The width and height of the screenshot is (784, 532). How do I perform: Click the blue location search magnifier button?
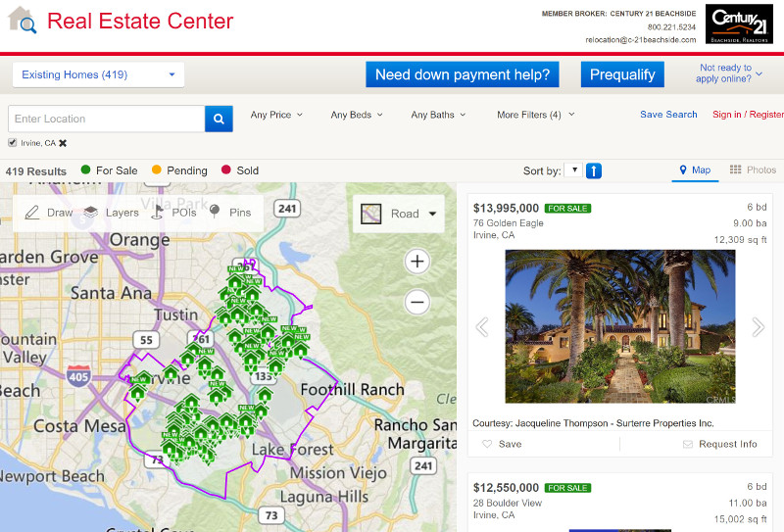[219, 119]
